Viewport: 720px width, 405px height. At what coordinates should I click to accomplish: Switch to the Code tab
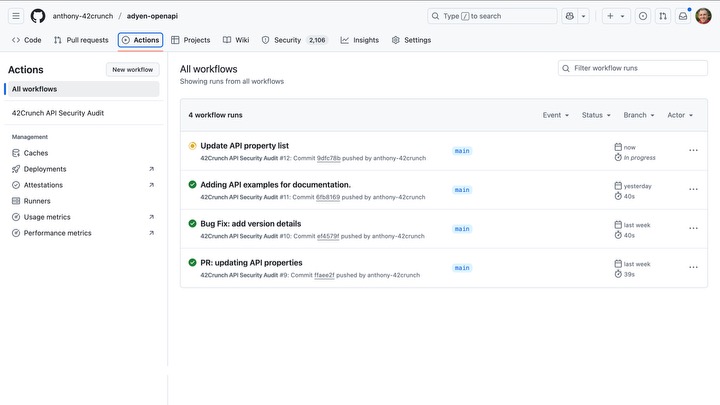[x=27, y=40]
